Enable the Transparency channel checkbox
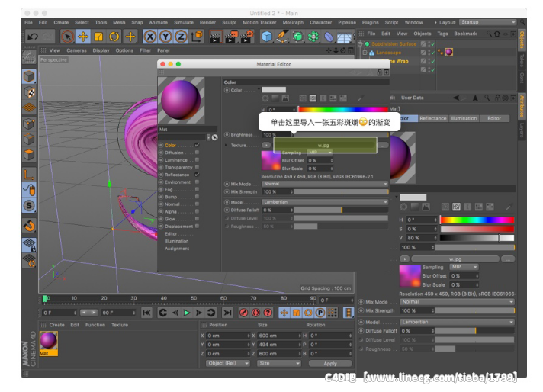This screenshot has height=392, width=543. click(197, 167)
